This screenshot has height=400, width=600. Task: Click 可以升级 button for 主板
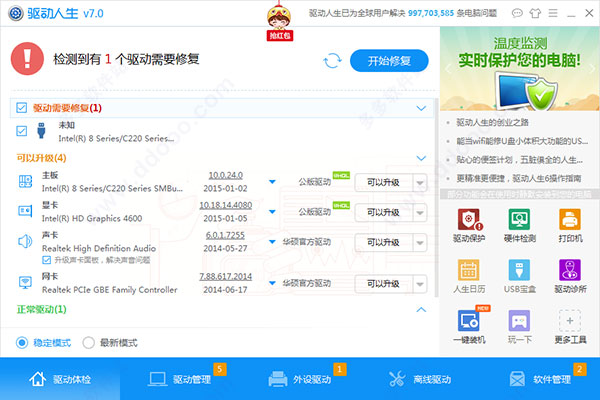click(x=384, y=183)
